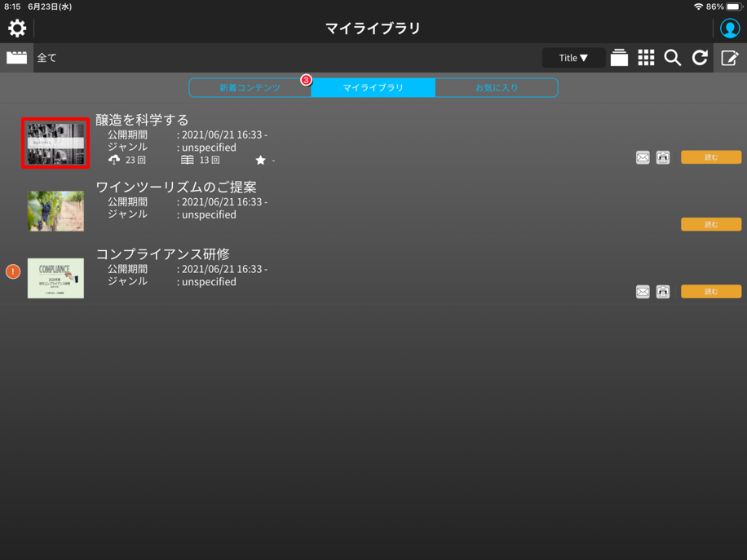This screenshot has width=747, height=560.
Task: Tap print icon for 醸造を科学する
Action: point(663,157)
